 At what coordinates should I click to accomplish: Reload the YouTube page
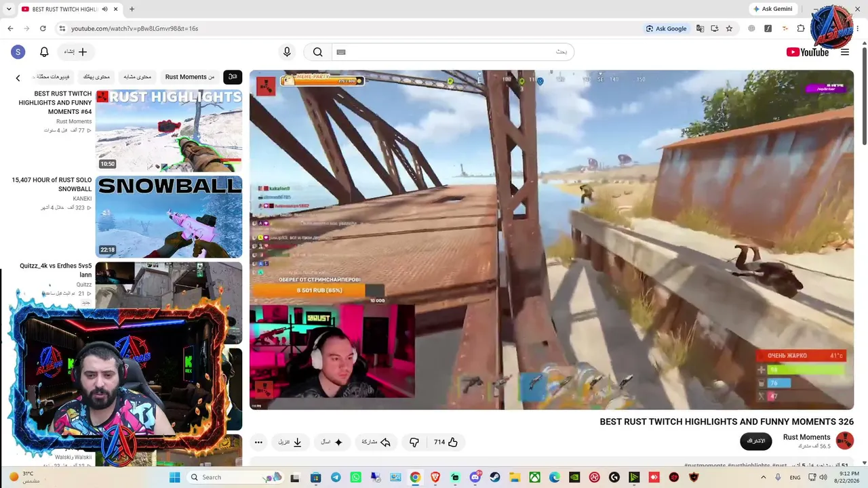click(43, 28)
